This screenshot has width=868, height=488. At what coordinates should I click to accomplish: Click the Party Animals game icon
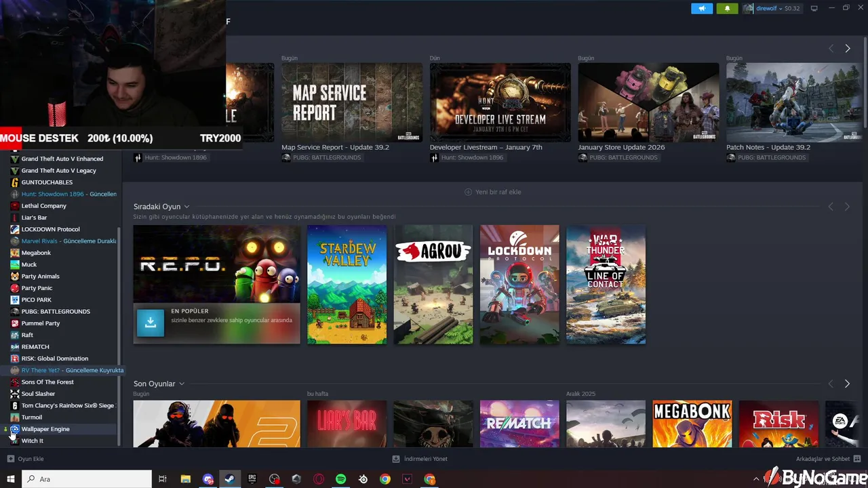tap(15, 277)
